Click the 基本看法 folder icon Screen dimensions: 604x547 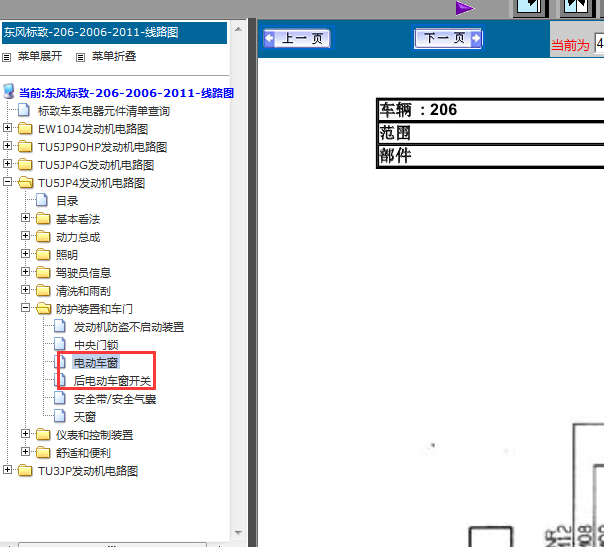[x=43, y=218]
